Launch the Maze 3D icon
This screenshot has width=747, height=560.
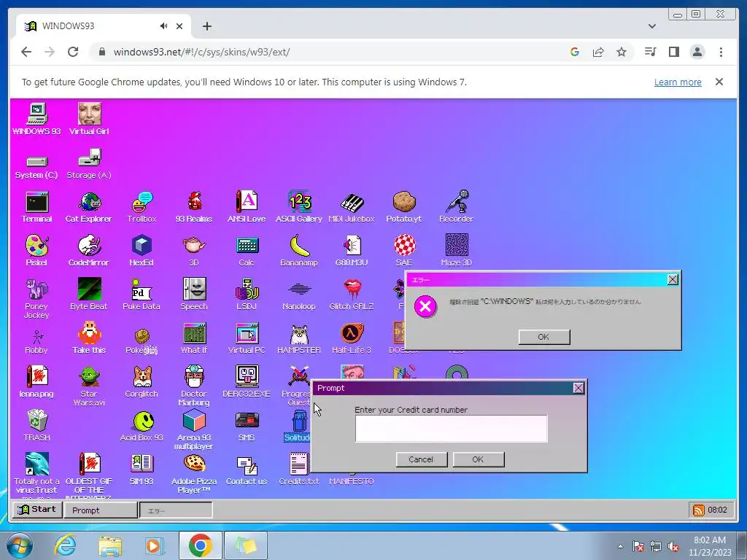coord(457,251)
